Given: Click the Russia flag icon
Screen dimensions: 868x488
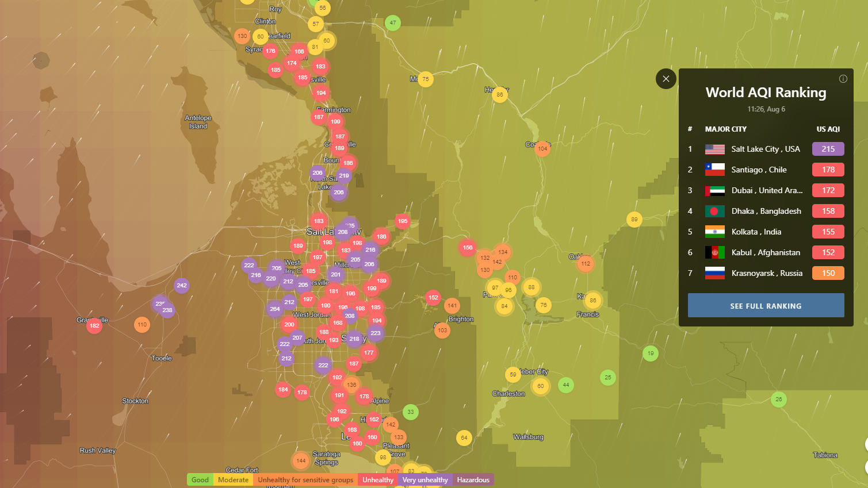Looking at the screenshot, I should coord(715,273).
